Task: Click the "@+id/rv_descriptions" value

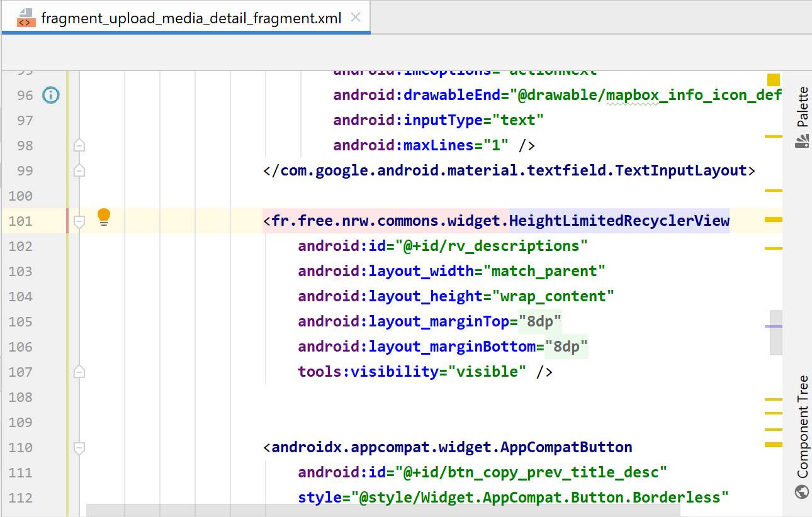Action: [x=492, y=246]
